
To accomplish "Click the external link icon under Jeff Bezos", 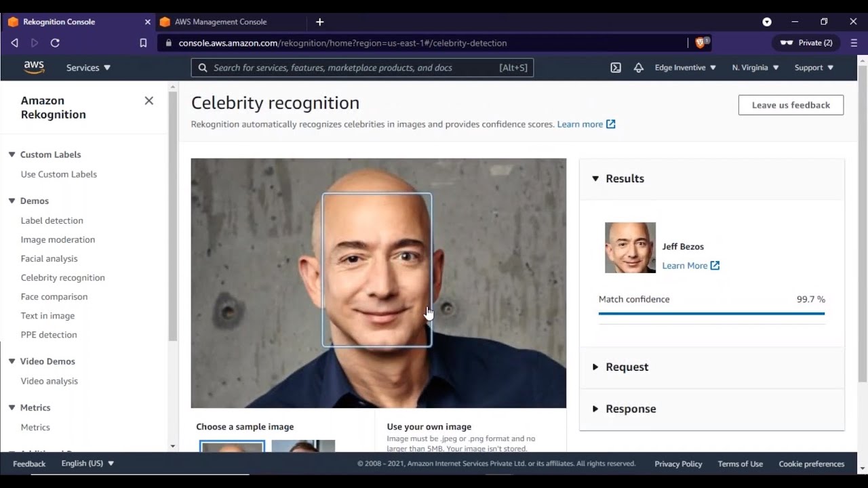I will [x=715, y=266].
